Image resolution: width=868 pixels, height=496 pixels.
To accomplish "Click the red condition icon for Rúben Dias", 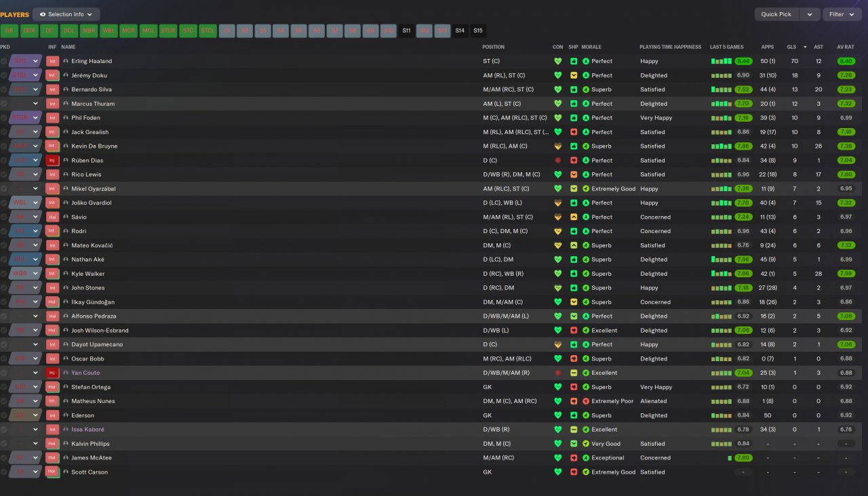I will [558, 161].
